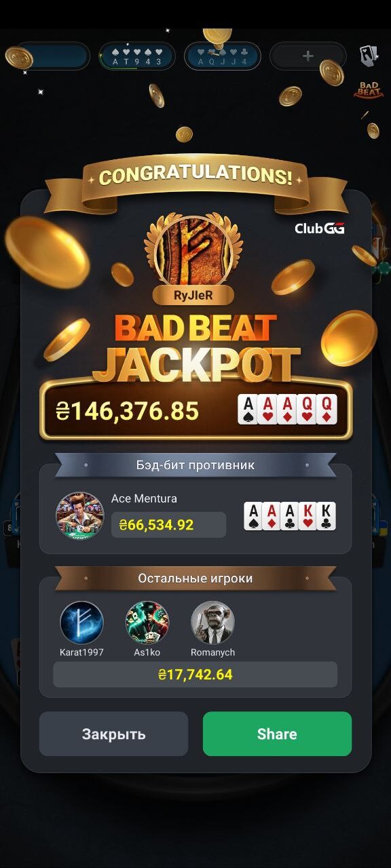Viewport: 391px width, 868px height.
Task: Select the first empty table tab
Action: tap(52, 56)
